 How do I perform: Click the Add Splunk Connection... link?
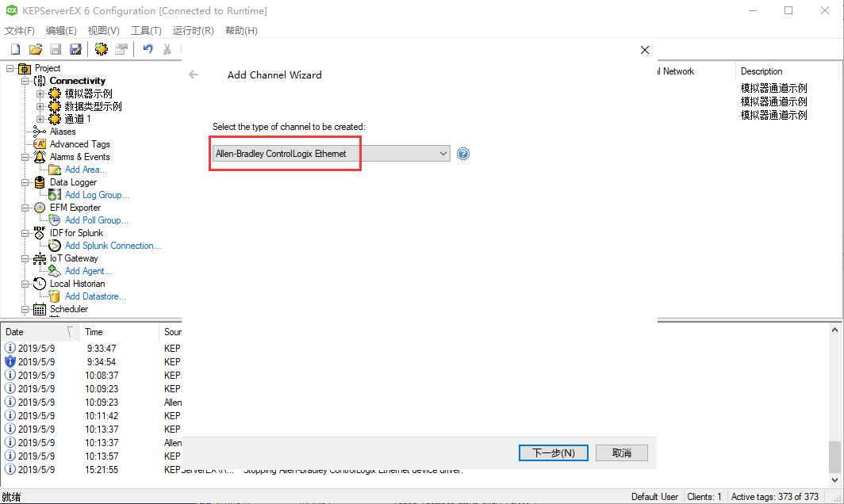tap(113, 246)
